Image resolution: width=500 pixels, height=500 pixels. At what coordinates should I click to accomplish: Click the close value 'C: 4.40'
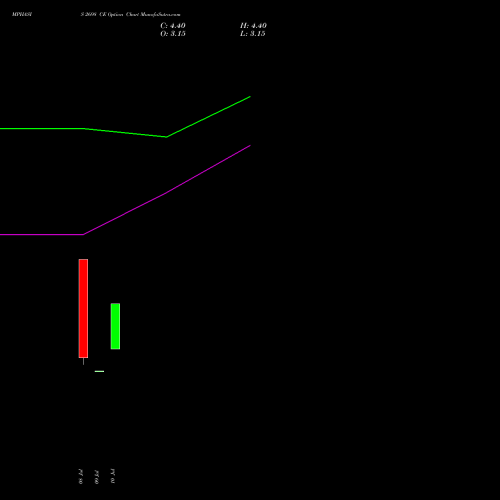173,26
